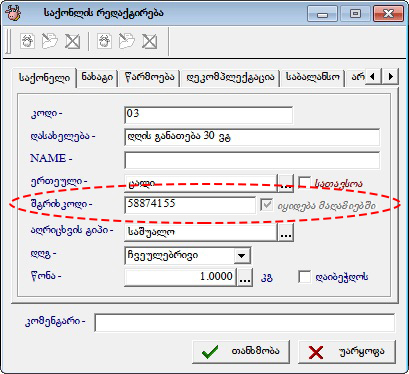This screenshot has width=409, height=374.
Task: Click the second group add-item icon
Action: [104, 42]
